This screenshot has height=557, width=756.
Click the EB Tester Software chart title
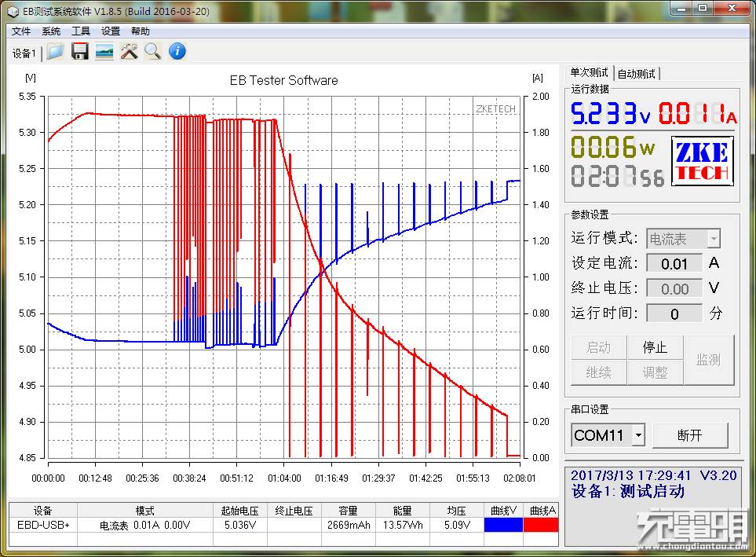283,81
